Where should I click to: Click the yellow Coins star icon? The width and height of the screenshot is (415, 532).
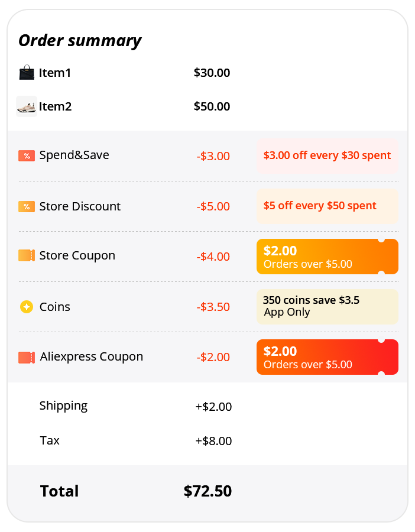click(27, 307)
